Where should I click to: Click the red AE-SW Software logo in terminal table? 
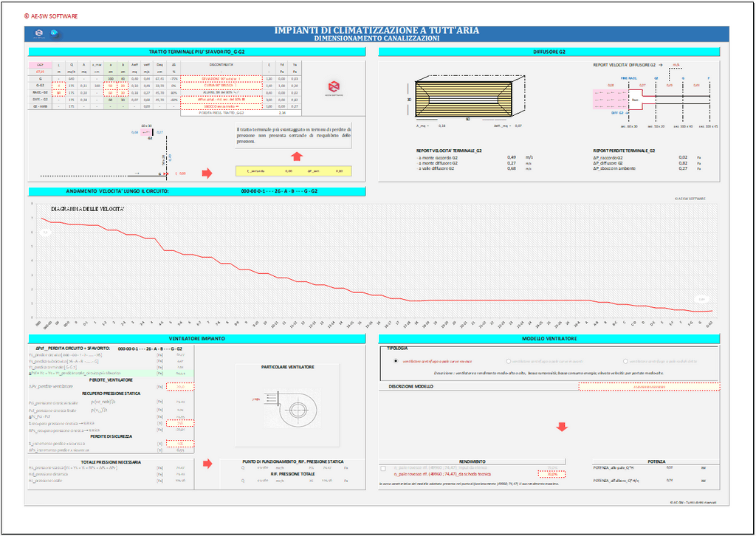pos(334,87)
